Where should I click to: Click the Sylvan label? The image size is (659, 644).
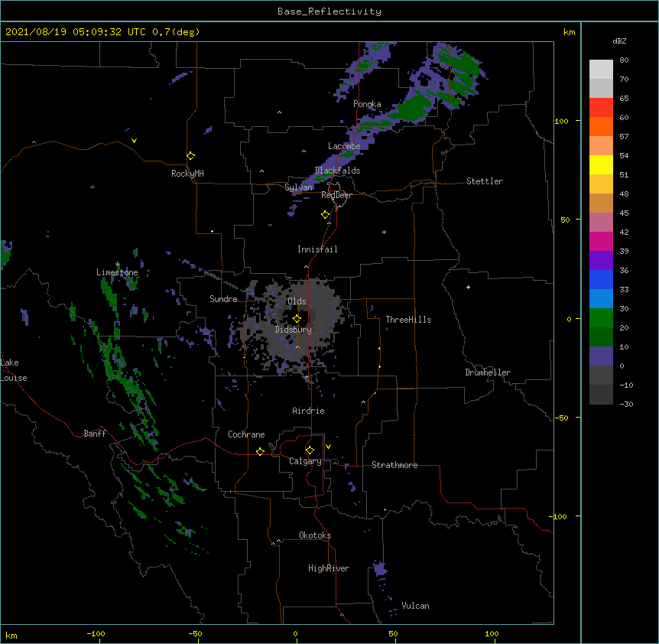click(x=299, y=187)
